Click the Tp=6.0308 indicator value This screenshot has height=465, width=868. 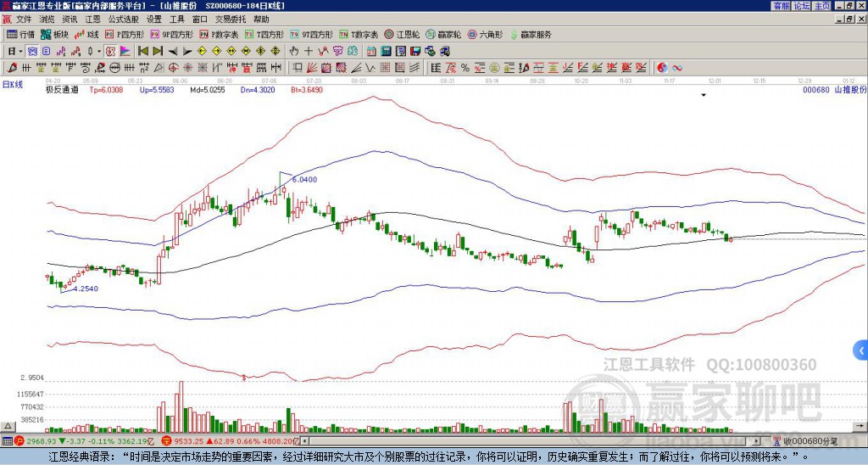(x=106, y=89)
